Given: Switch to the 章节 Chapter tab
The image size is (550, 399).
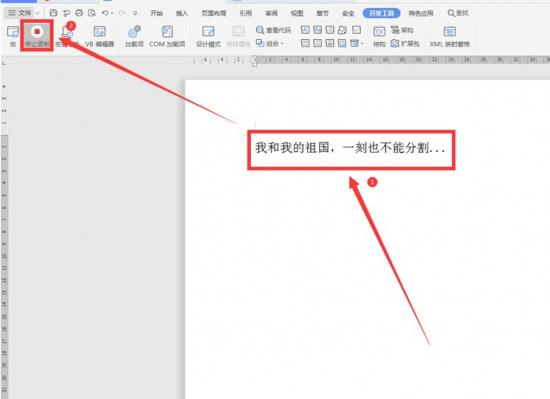Looking at the screenshot, I should pos(322,13).
